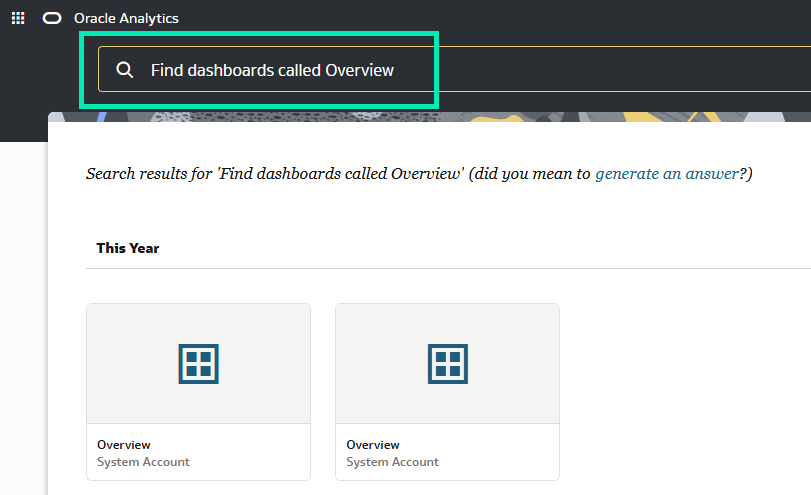Click the first card's 'Overview' title
This screenshot has height=495, width=811.
124,445
